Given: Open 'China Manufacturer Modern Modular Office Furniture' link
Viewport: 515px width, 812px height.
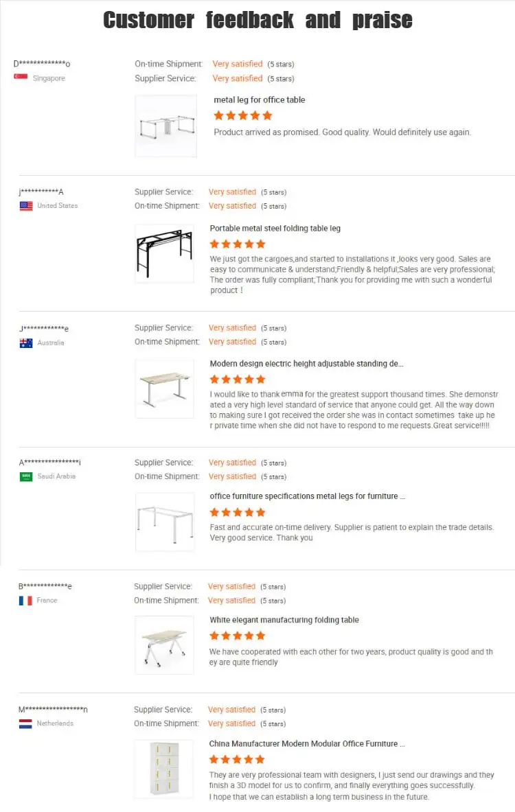Looking at the screenshot, I should [x=306, y=743].
